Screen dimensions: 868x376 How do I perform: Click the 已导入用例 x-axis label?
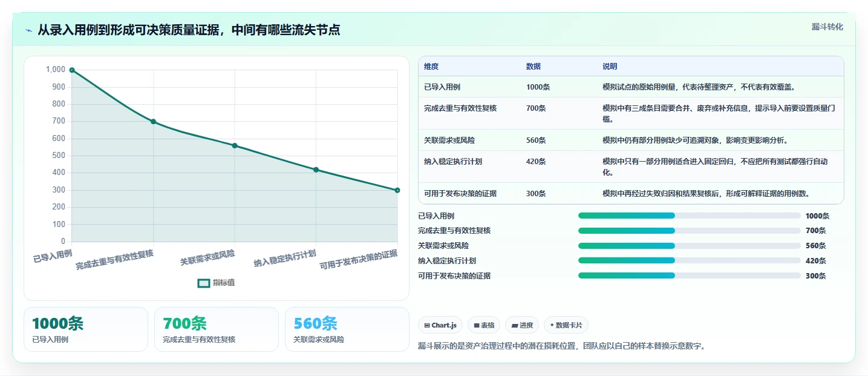[x=53, y=256]
